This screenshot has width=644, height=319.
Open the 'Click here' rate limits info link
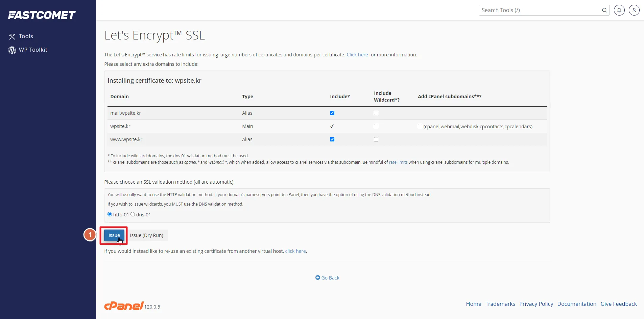pos(357,55)
